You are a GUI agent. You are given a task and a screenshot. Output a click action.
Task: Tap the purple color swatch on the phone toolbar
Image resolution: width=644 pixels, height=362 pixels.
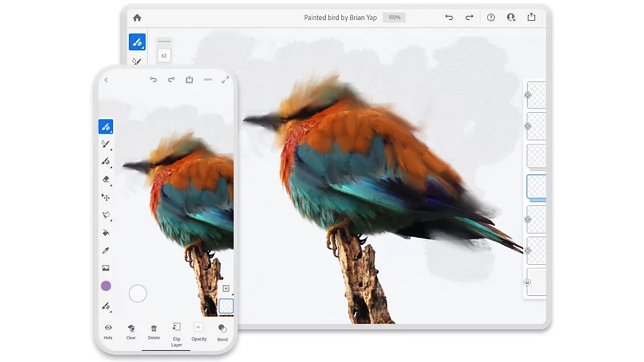click(105, 285)
